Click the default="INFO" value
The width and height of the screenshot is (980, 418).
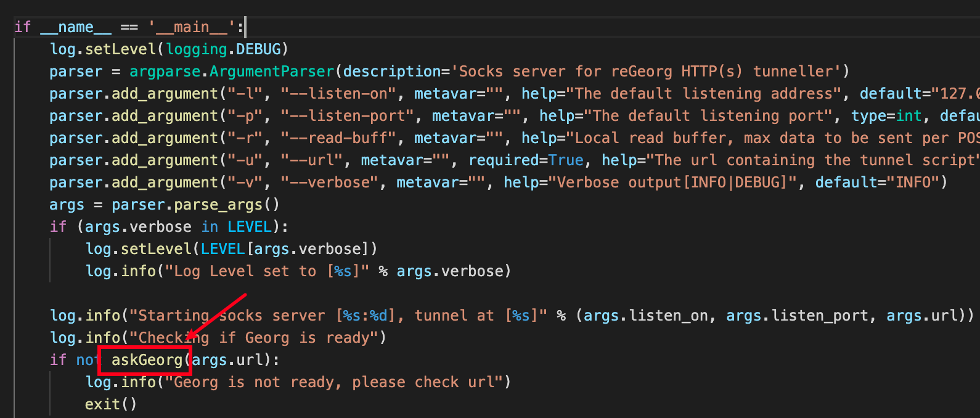[913, 182]
